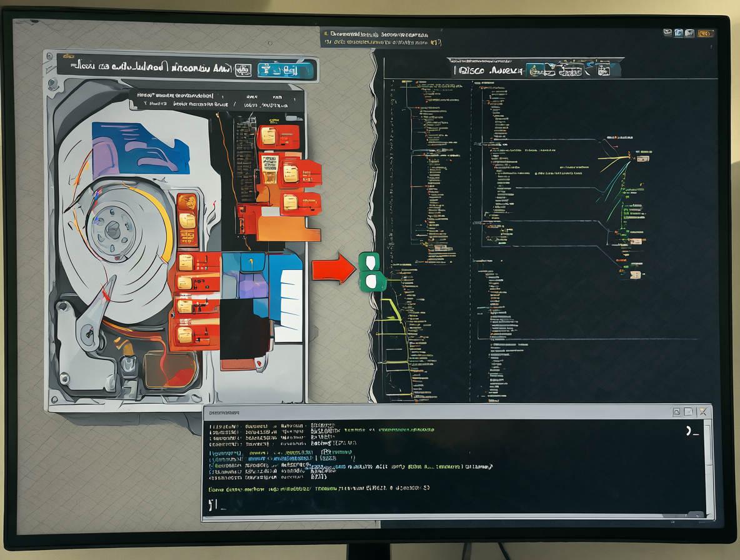This screenshot has width=740, height=560.
Task: Select the tall orange block beside the platter
Action: click(187, 221)
